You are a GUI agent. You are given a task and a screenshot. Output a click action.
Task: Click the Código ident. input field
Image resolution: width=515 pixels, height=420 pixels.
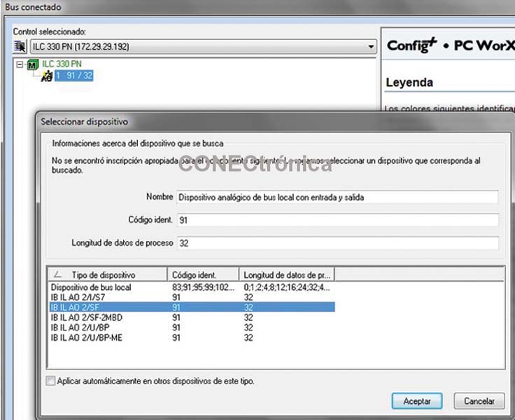(336, 220)
